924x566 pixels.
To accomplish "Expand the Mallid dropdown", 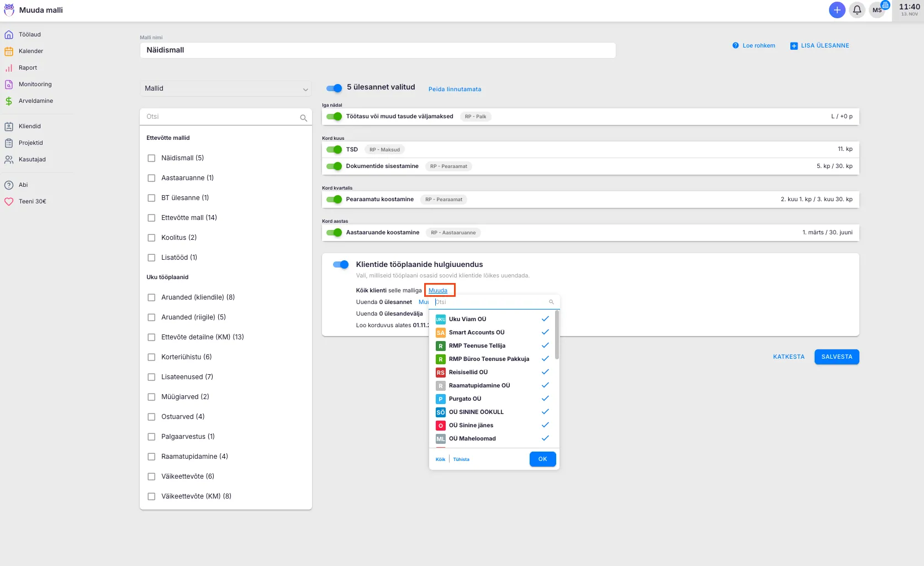I will (225, 88).
